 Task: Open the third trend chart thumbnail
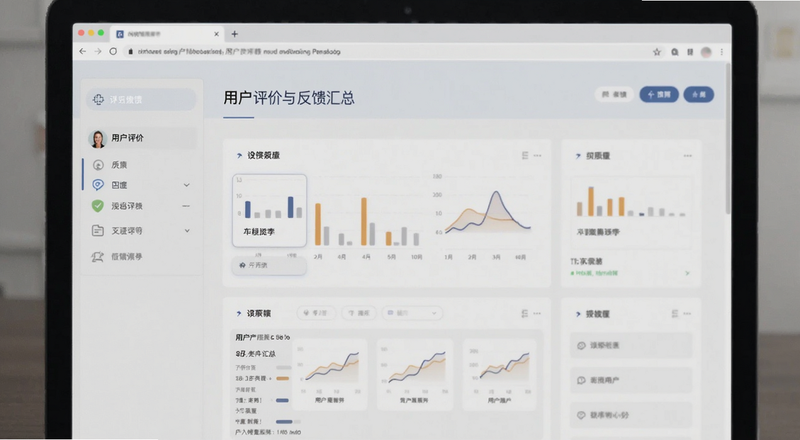499,374
